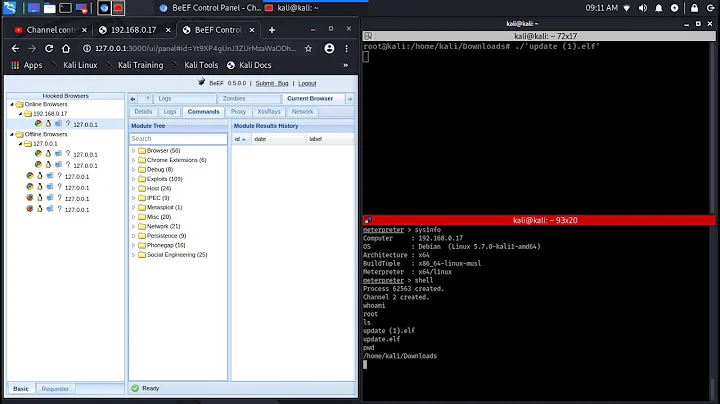Click the Submit Bug link
The height and width of the screenshot is (404, 720).
click(272, 84)
